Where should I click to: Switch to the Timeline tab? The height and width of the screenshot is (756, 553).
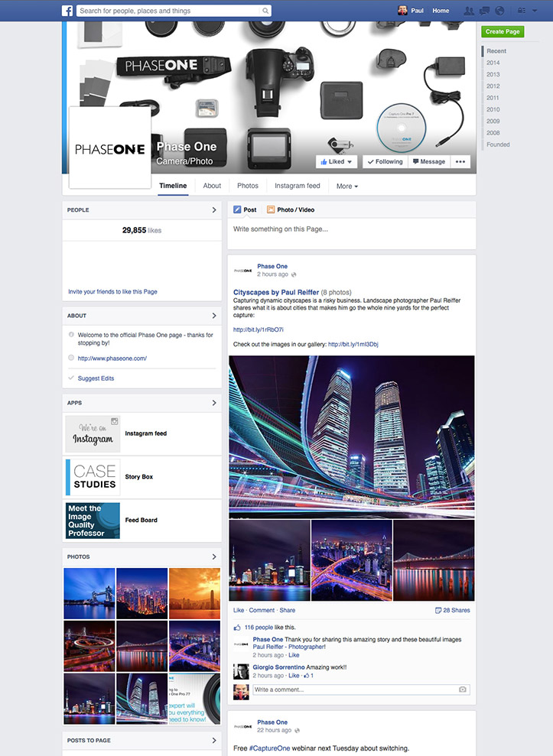[173, 186]
